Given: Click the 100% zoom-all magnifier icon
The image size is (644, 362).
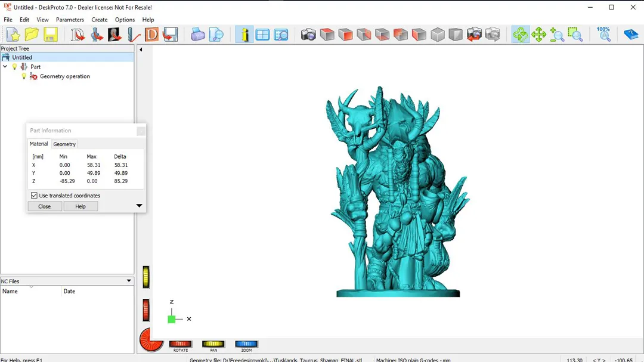Looking at the screenshot, I should (603, 35).
